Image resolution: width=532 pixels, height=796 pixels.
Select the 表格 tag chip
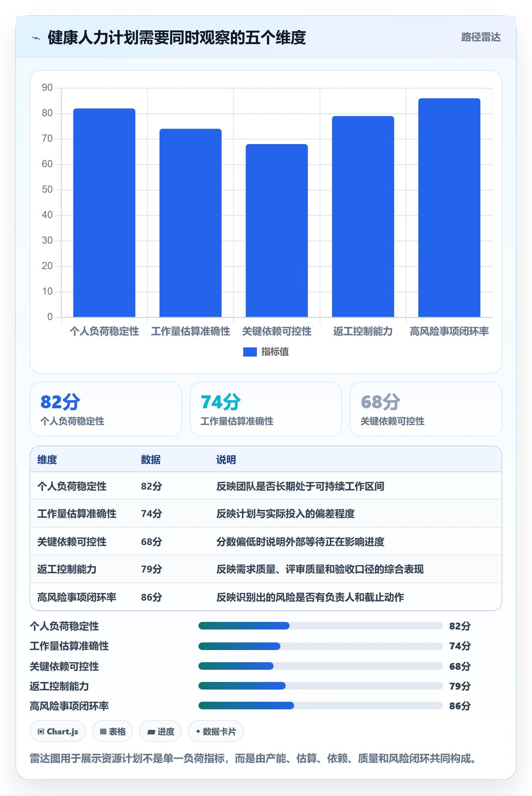tap(112, 731)
